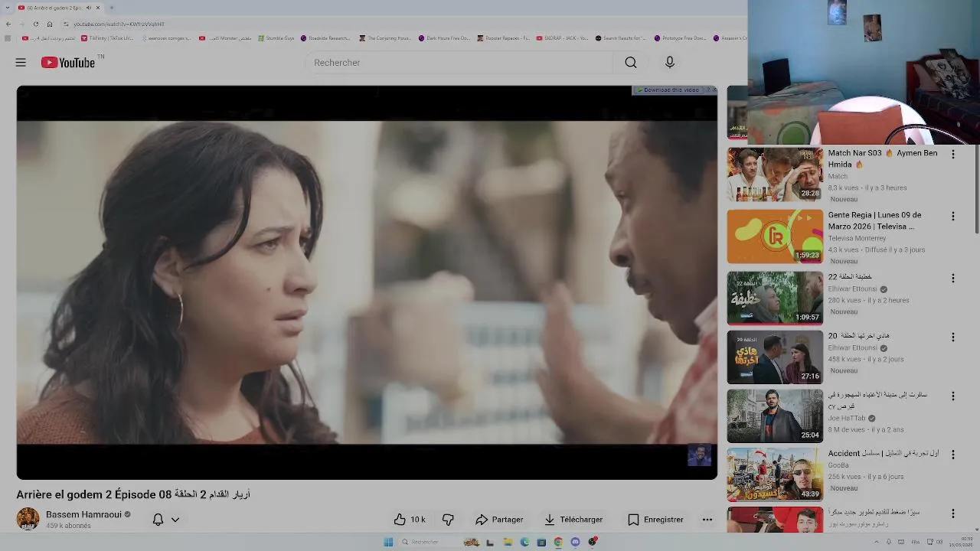Open Discord from the taskbar

575,542
